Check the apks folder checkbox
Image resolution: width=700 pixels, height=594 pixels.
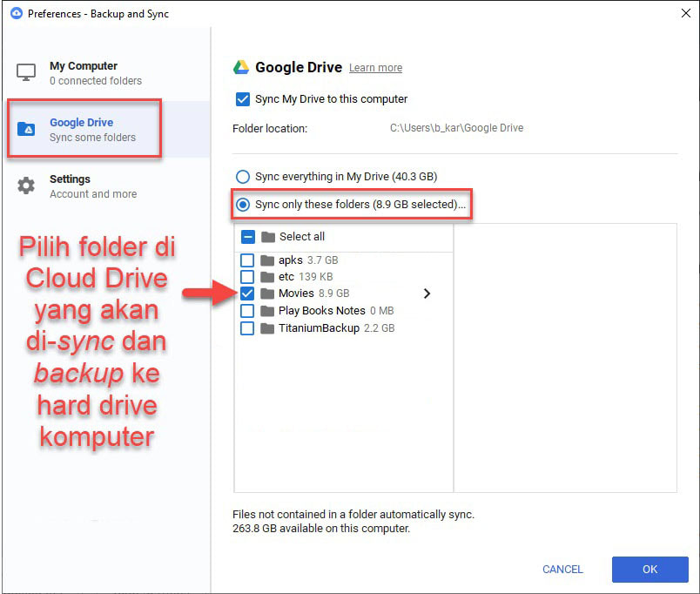[247, 260]
